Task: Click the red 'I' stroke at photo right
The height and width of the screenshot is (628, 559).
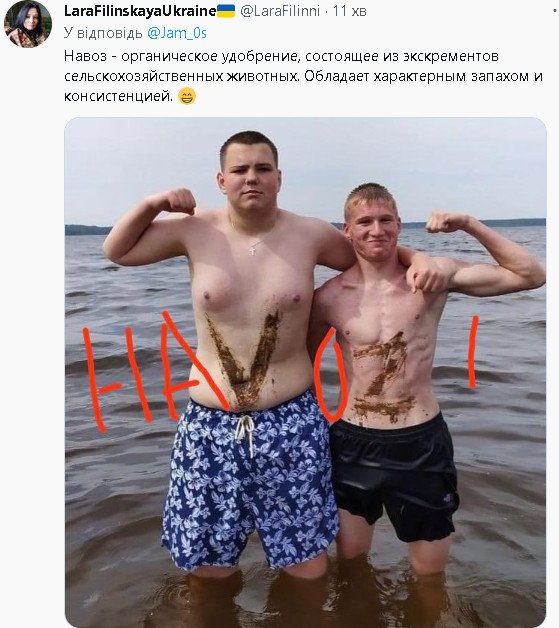Action: point(473,352)
